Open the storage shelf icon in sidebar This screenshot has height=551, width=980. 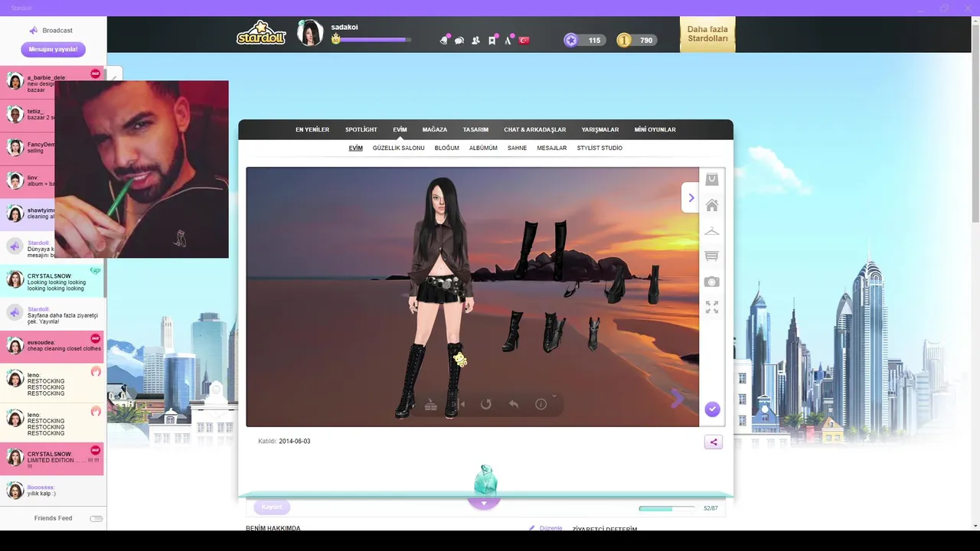tap(712, 256)
